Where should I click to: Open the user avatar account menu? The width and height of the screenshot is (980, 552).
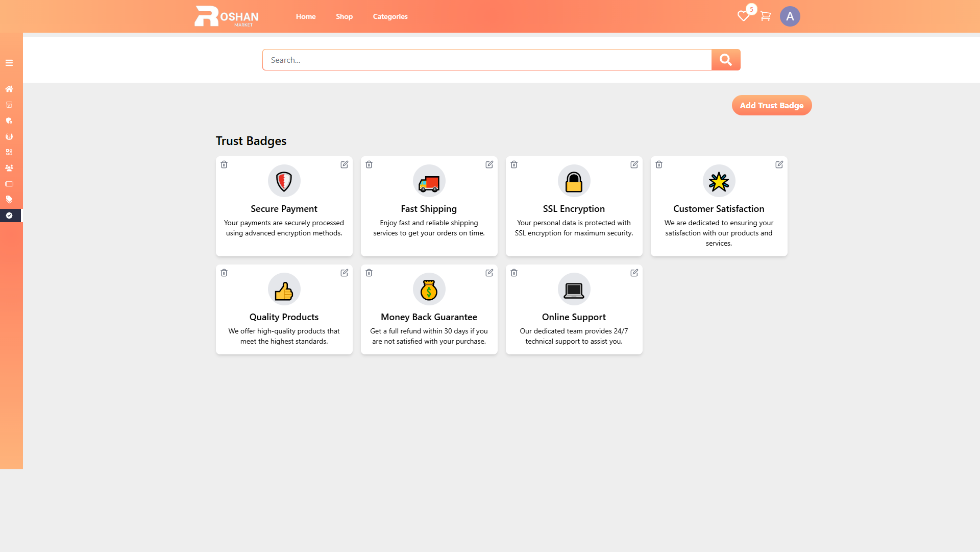pos(790,16)
